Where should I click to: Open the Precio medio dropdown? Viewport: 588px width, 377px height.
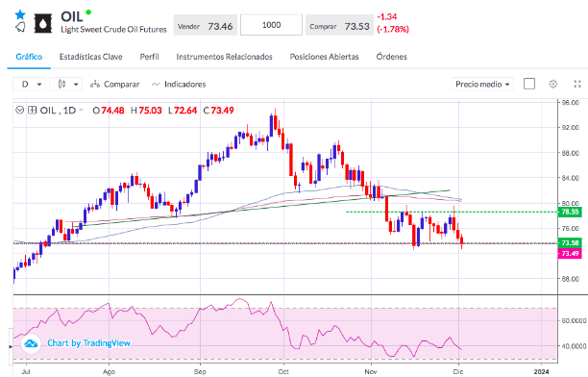coord(482,84)
